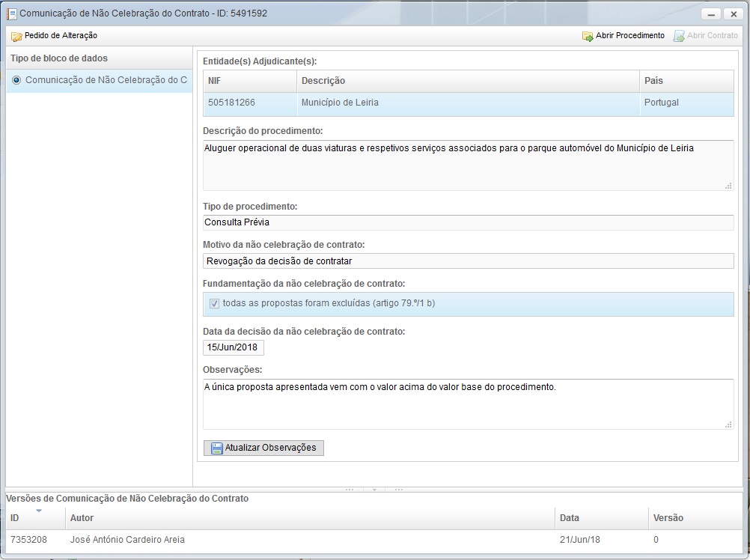Click the Abrir Procedimento icon
750x560 pixels.
point(588,36)
